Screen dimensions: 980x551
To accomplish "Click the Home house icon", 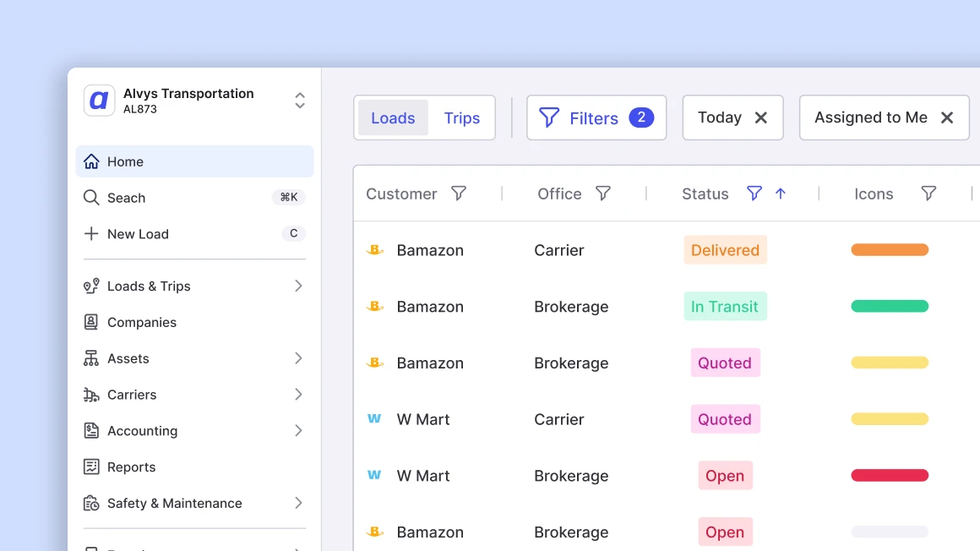I will (x=91, y=161).
